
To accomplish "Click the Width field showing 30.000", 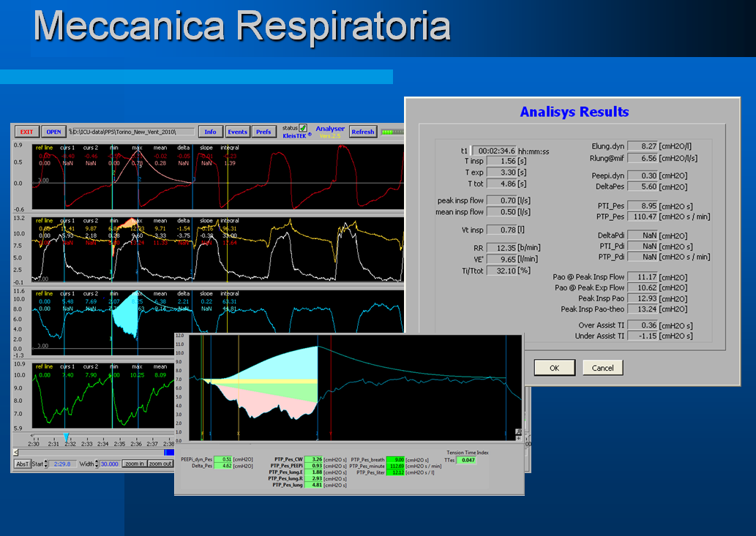I will 111,464.
